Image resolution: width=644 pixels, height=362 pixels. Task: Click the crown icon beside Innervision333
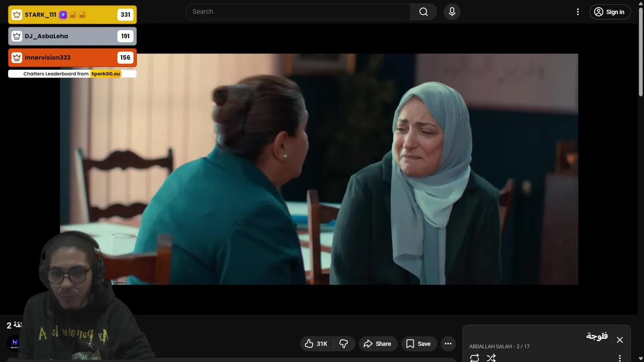[17, 57]
